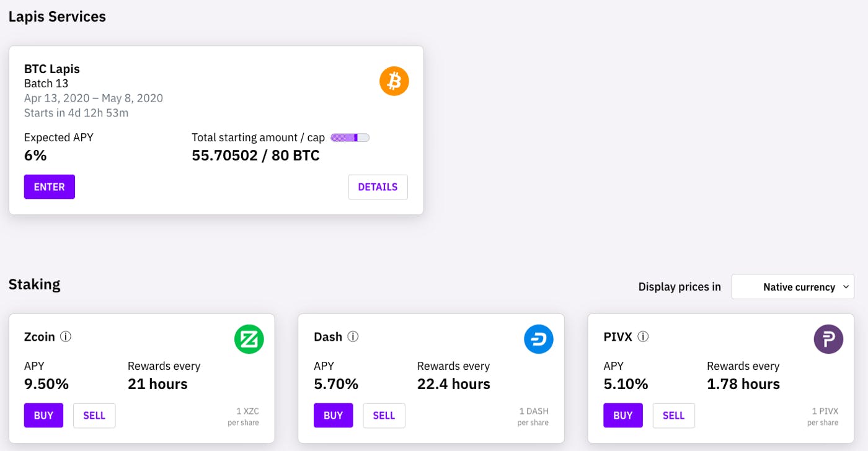Click the Bitcoin logo icon

394,81
